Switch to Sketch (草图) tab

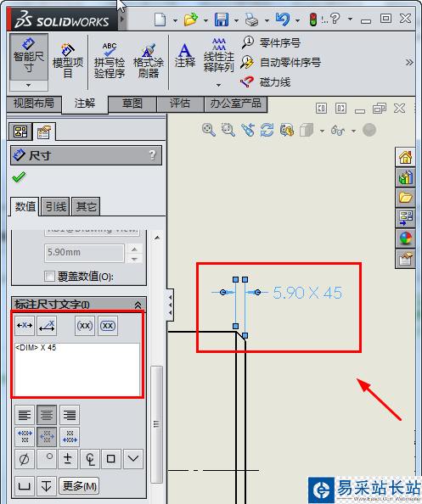132,104
